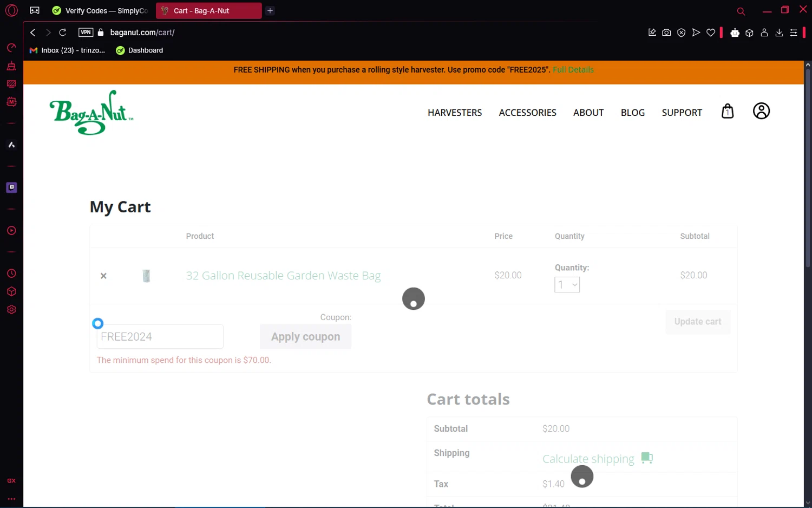Screen dimensions: 812x508
Task: Open Easy Setup sliders icon
Action: (x=794, y=32)
